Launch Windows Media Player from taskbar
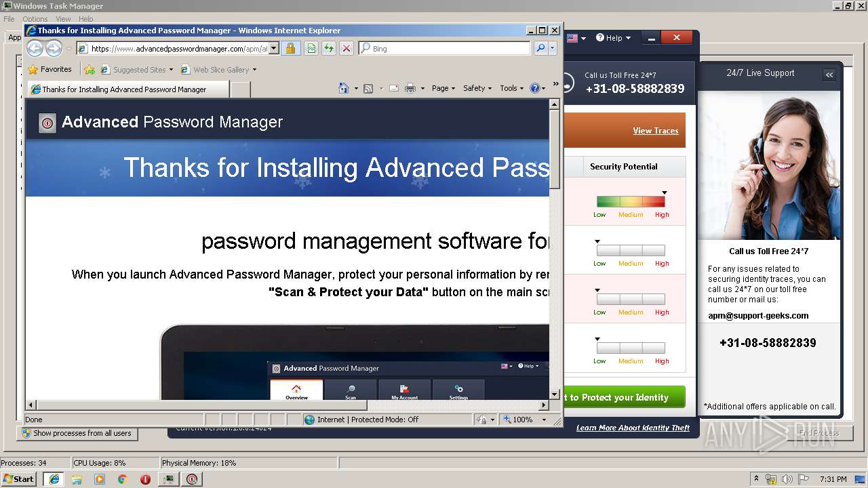 coord(100,479)
